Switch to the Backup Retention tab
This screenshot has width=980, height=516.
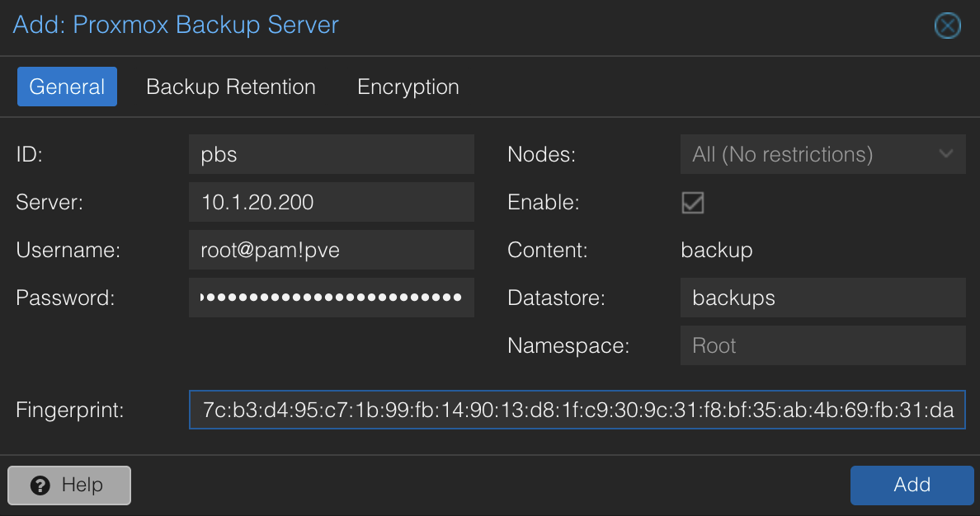pyautogui.click(x=231, y=87)
